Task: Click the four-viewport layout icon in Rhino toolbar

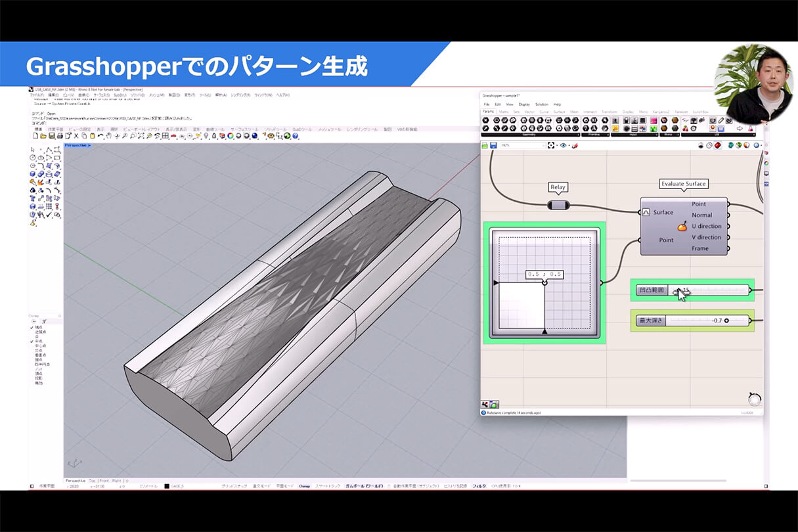Action: [164, 135]
